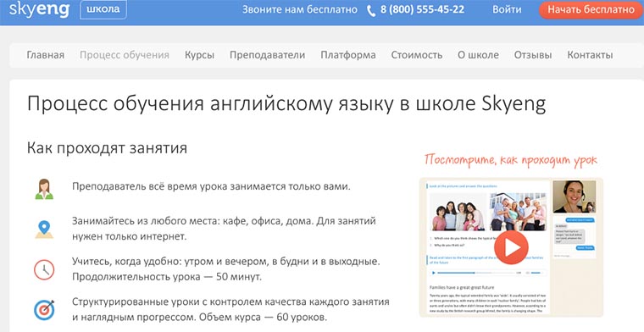The width and height of the screenshot is (644, 332).
Task: Click 'Начать бесплатно' button
Action: tap(591, 9)
